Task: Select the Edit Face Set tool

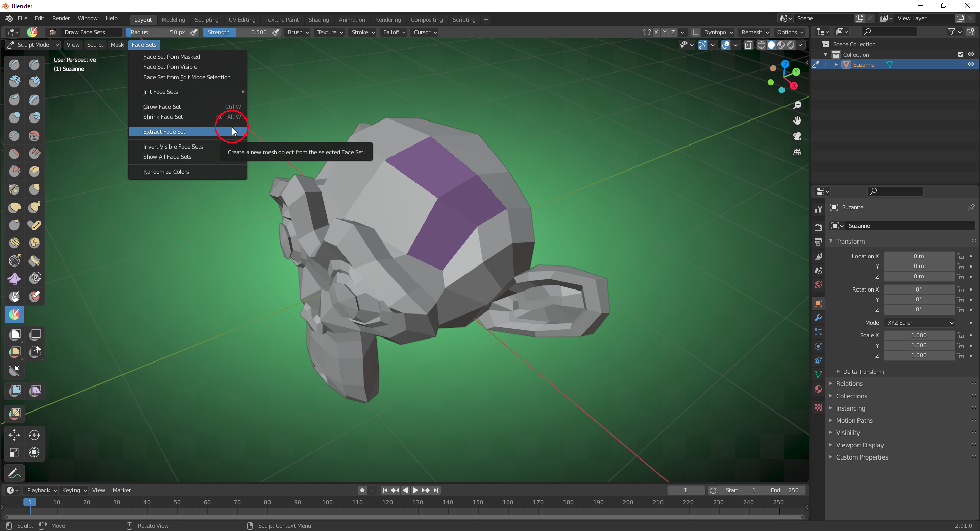Action: tap(14, 413)
